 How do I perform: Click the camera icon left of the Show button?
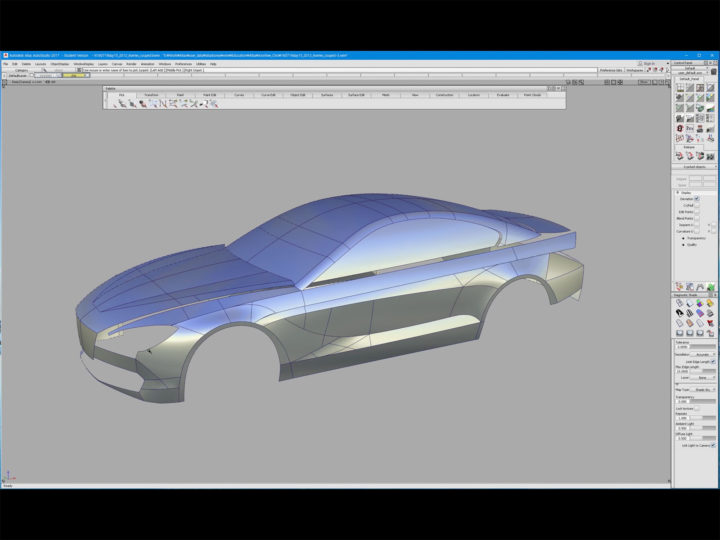pos(620,82)
